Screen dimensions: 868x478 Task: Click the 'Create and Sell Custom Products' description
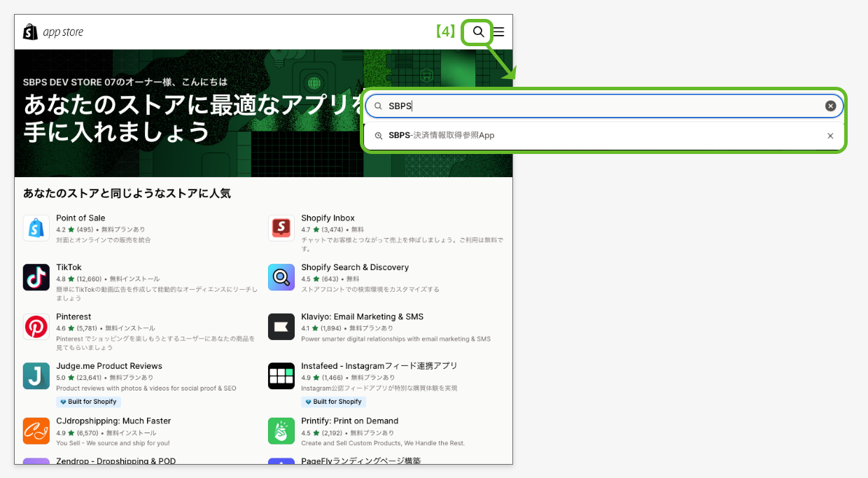[x=383, y=443]
